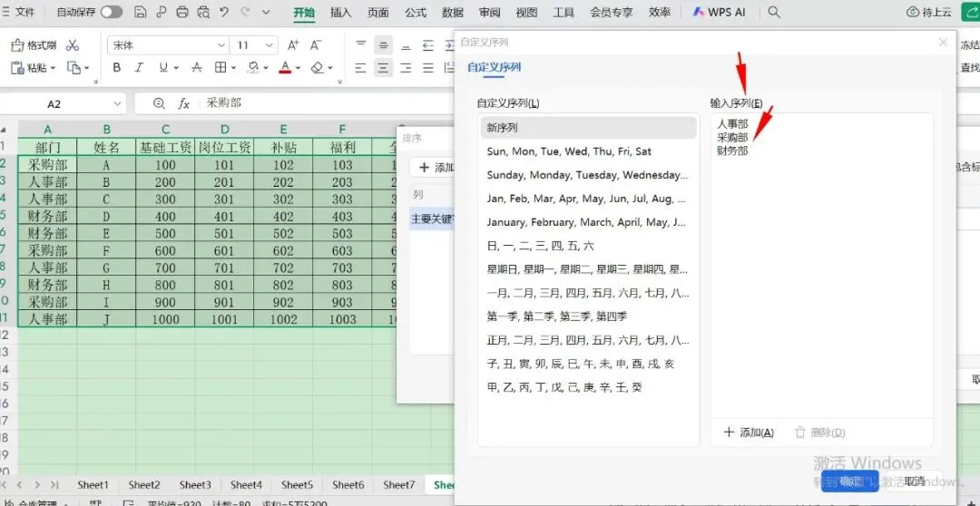
Task: Click the WPS AI button
Action: [x=718, y=12]
